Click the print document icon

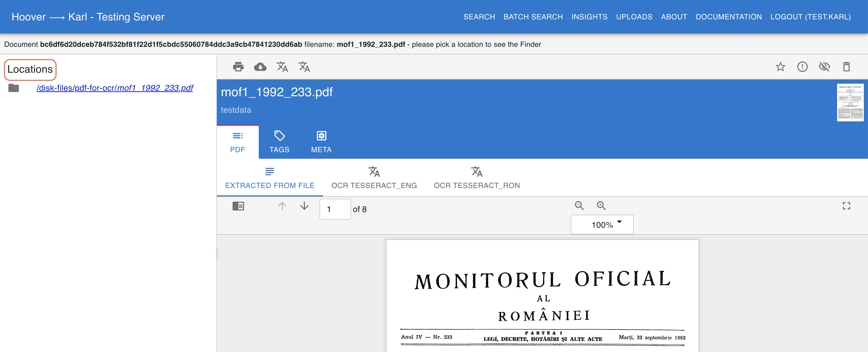(x=238, y=67)
